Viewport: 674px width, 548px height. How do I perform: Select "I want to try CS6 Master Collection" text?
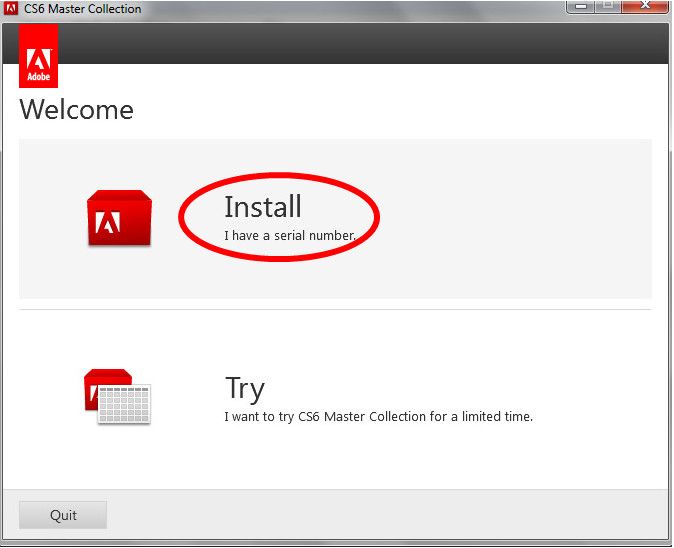(x=325, y=416)
